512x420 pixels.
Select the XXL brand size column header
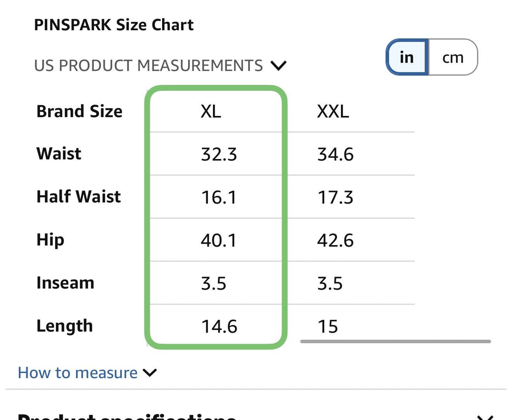pyautogui.click(x=333, y=112)
